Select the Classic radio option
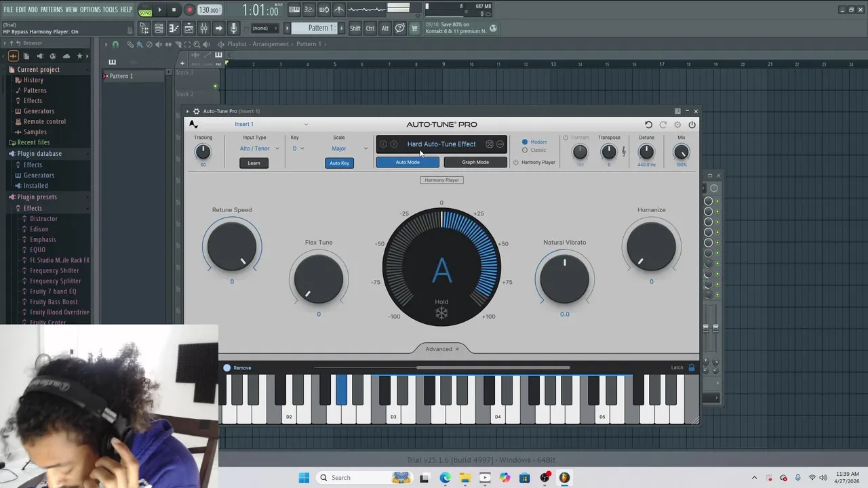Viewport: 868px width, 488px height. [525, 150]
